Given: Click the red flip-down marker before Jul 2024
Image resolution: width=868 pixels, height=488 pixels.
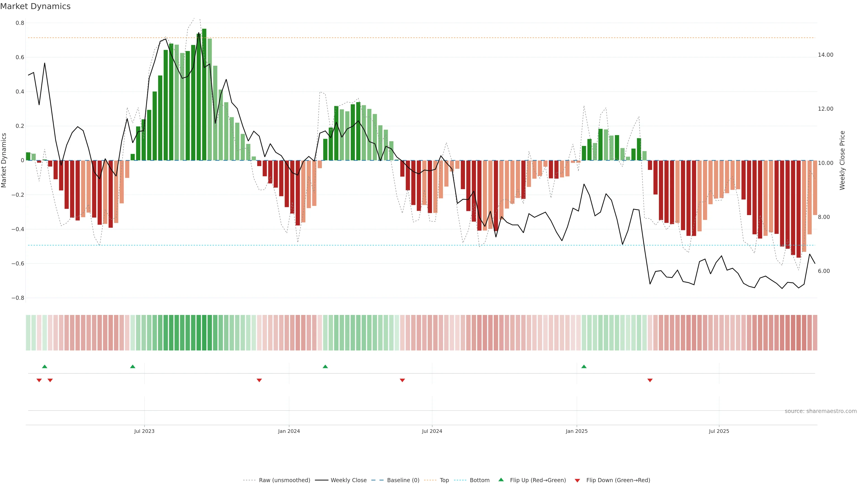Looking at the screenshot, I should 402,380.
